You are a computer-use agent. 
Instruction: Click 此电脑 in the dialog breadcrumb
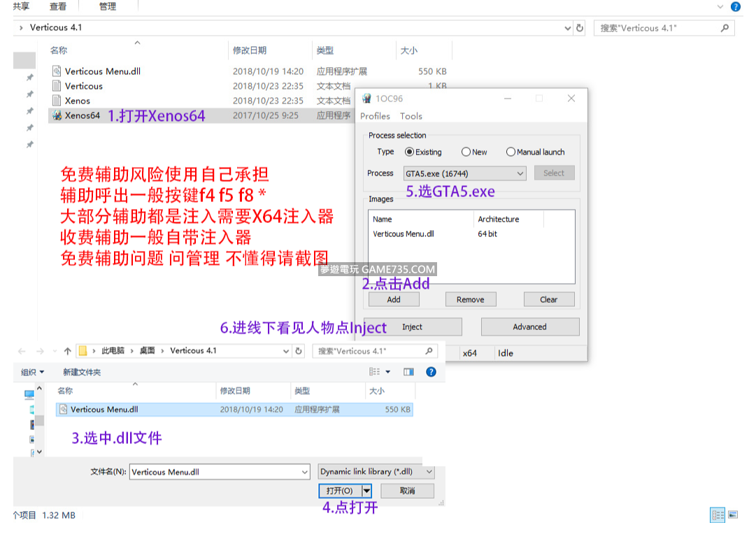[113, 350]
